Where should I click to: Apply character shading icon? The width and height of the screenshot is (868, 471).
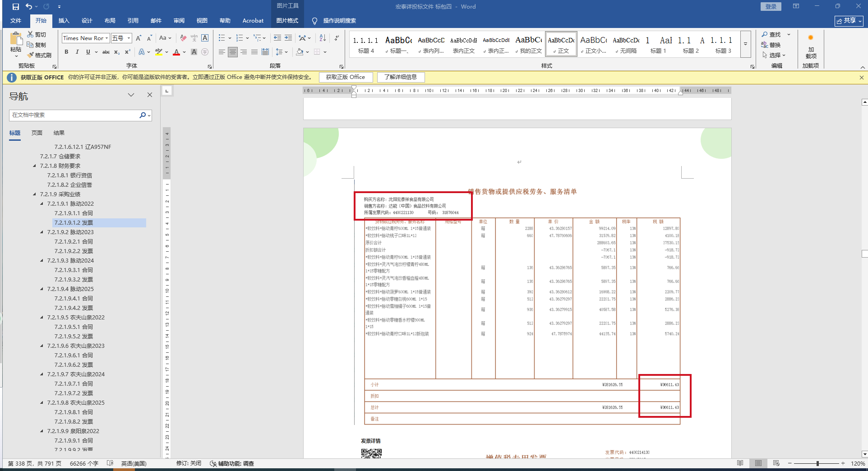coord(194,52)
